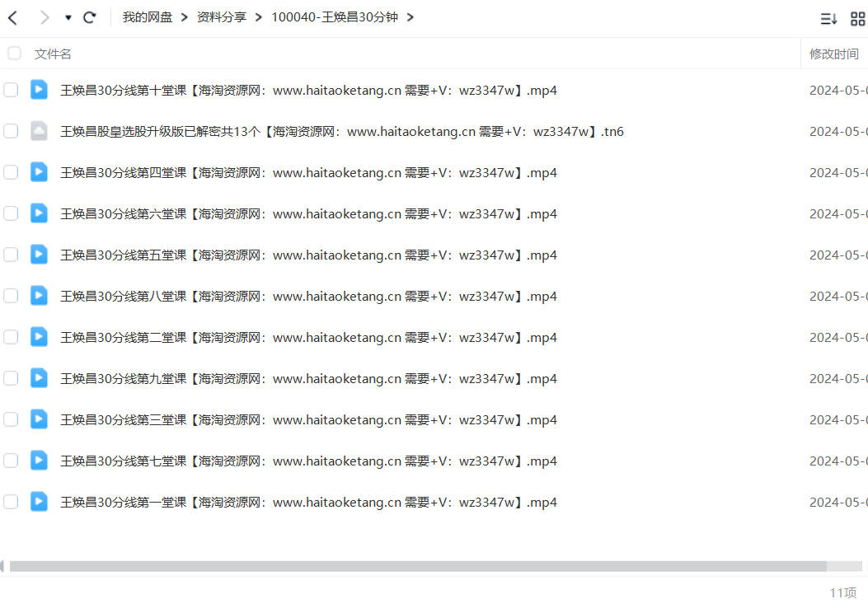Click modified date of 第十堂课 row
This screenshot has height=613, width=868.
pyautogui.click(x=838, y=90)
